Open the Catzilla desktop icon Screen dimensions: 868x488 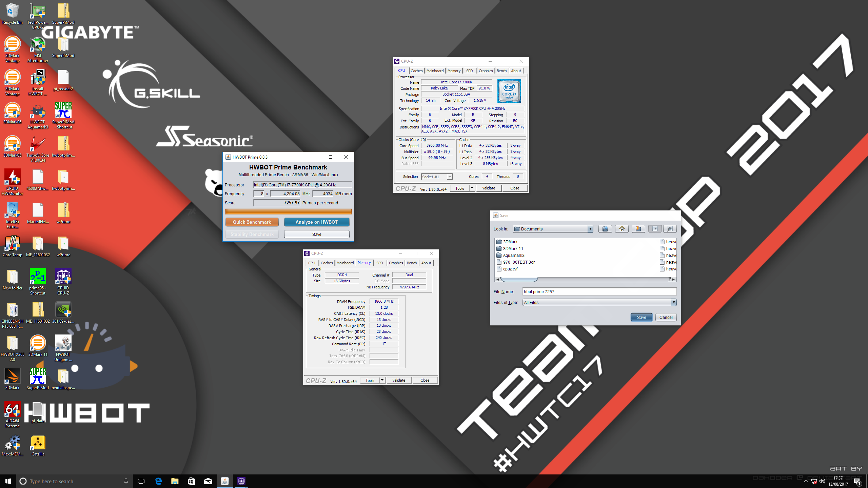click(38, 446)
